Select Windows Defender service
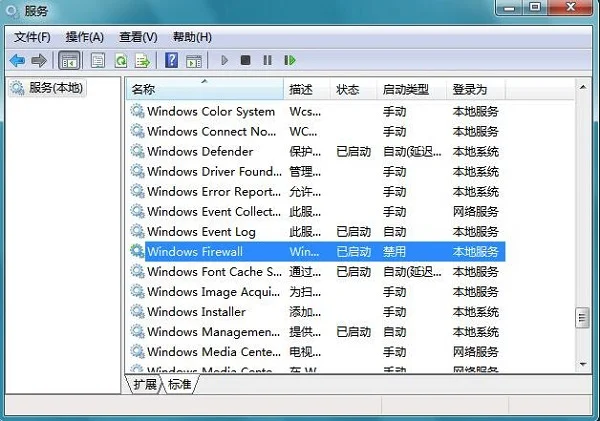The width and height of the screenshot is (600, 421). 200,151
